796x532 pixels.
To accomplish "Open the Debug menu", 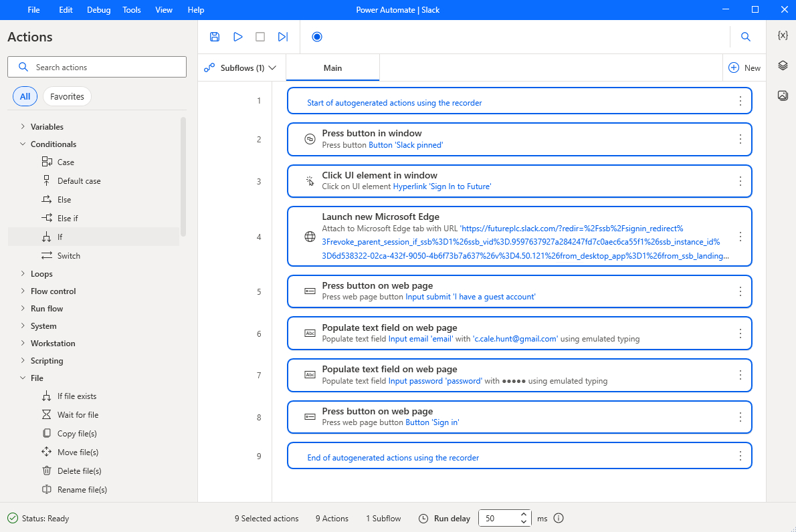I will click(x=98, y=9).
